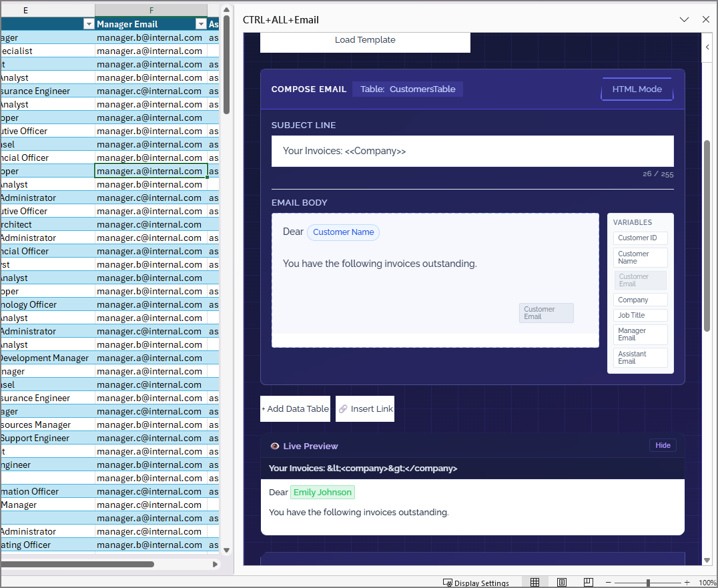Click the worksheet horizontal scrollbar
Viewport: 718px width, 588px height.
click(77, 564)
